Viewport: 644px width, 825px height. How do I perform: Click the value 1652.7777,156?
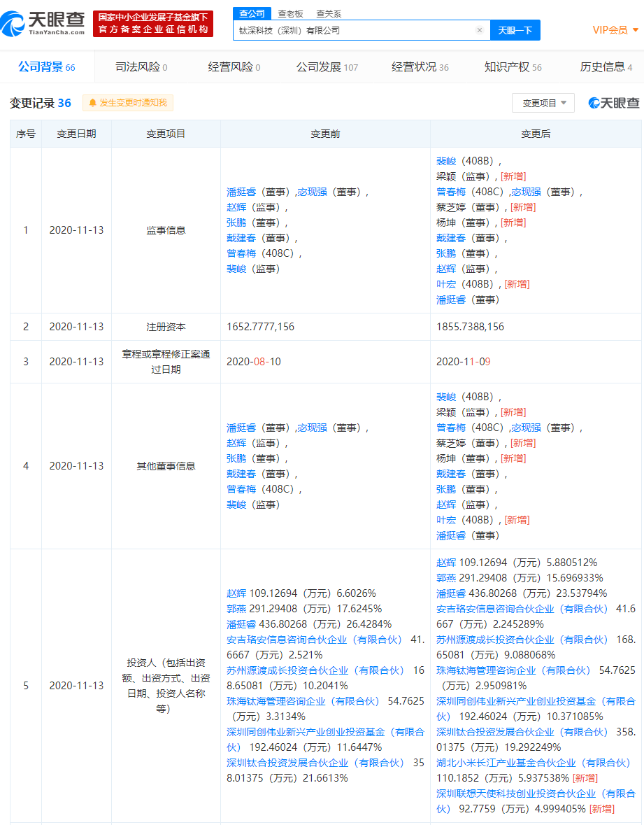point(260,327)
